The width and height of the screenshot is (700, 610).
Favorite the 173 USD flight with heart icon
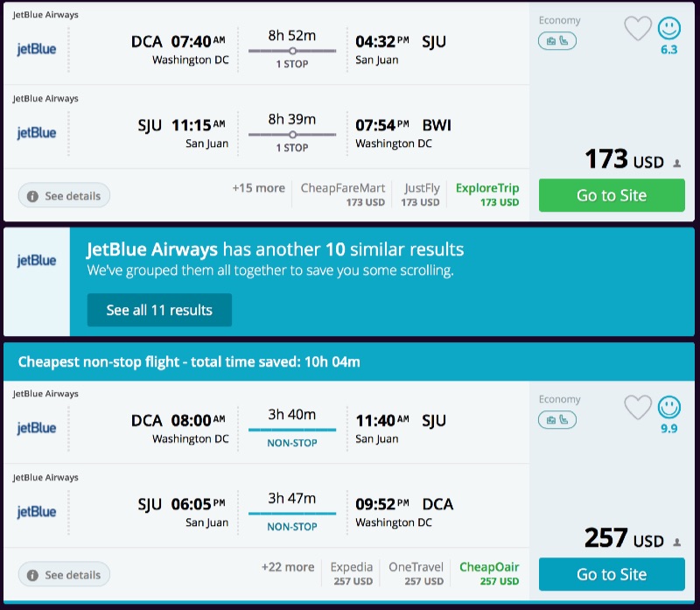coord(638,29)
